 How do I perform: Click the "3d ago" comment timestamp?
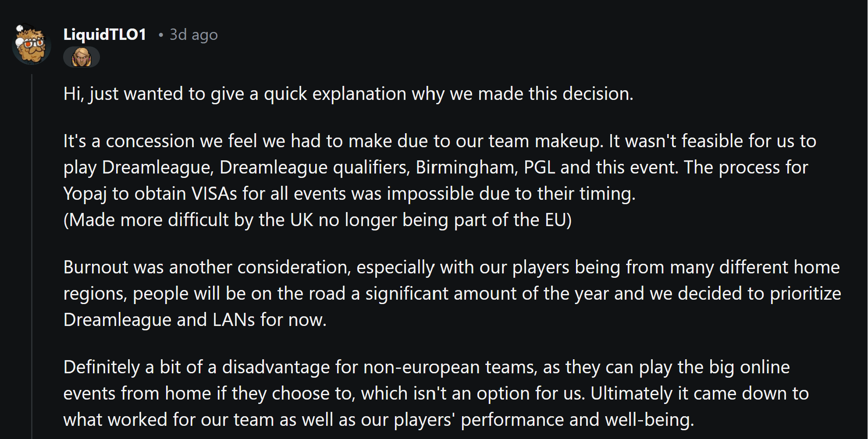[193, 35]
